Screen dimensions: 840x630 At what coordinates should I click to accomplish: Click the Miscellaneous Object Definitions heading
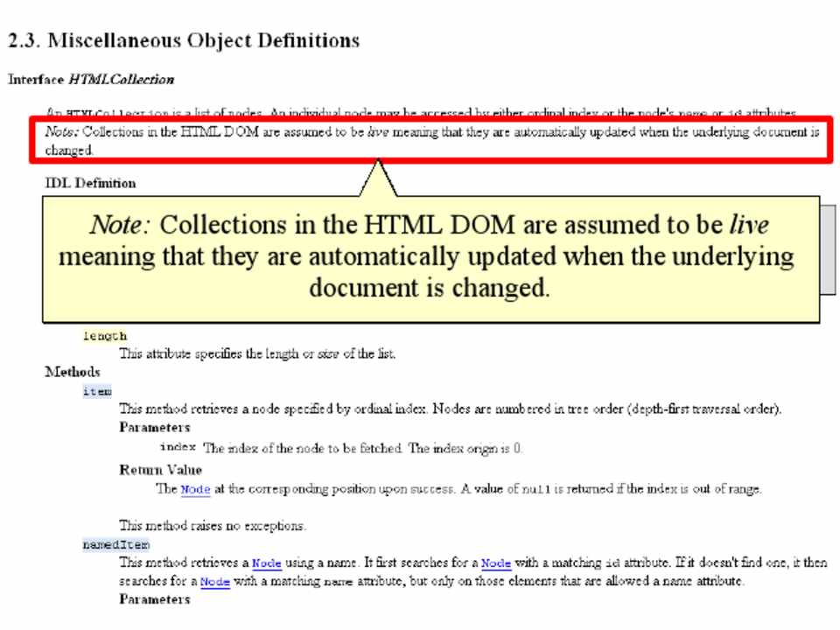[x=184, y=41]
